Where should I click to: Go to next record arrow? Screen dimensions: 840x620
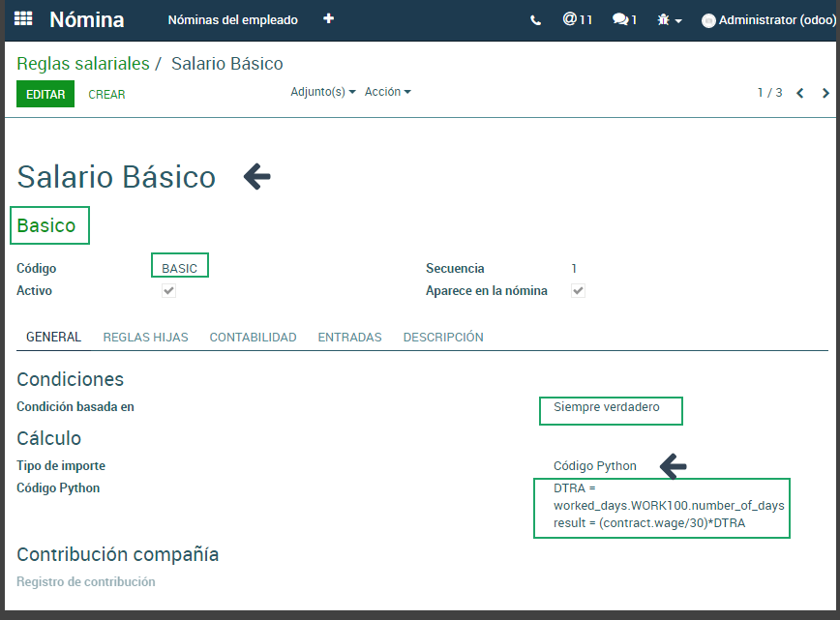tap(825, 93)
